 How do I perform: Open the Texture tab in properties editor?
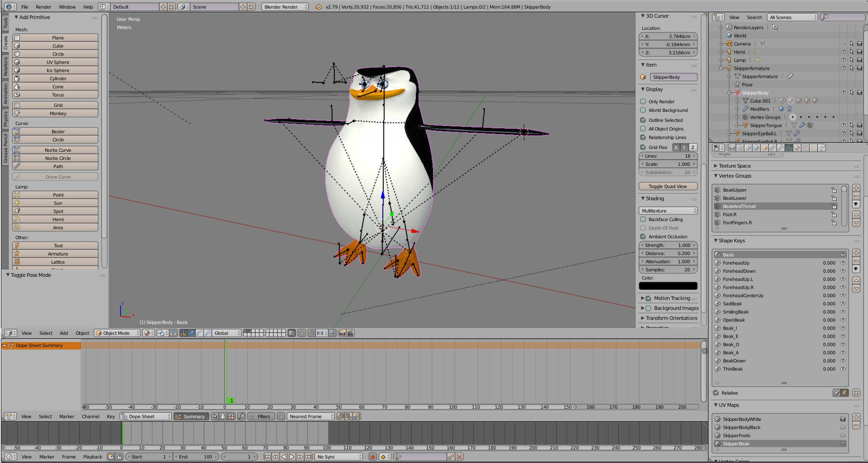805,148
